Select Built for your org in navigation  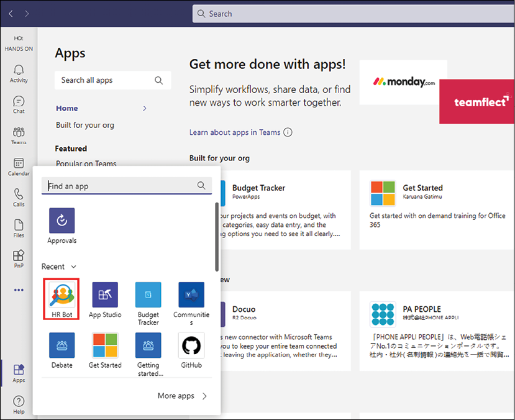(85, 125)
